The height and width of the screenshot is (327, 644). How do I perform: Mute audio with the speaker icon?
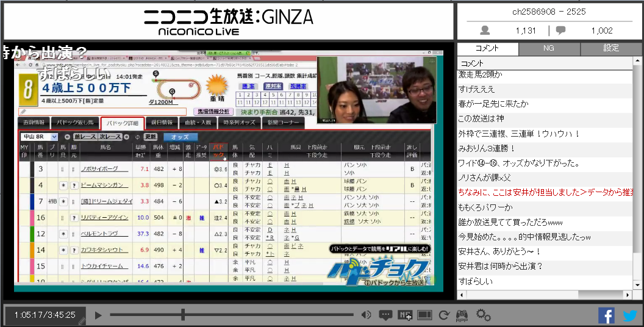click(366, 315)
